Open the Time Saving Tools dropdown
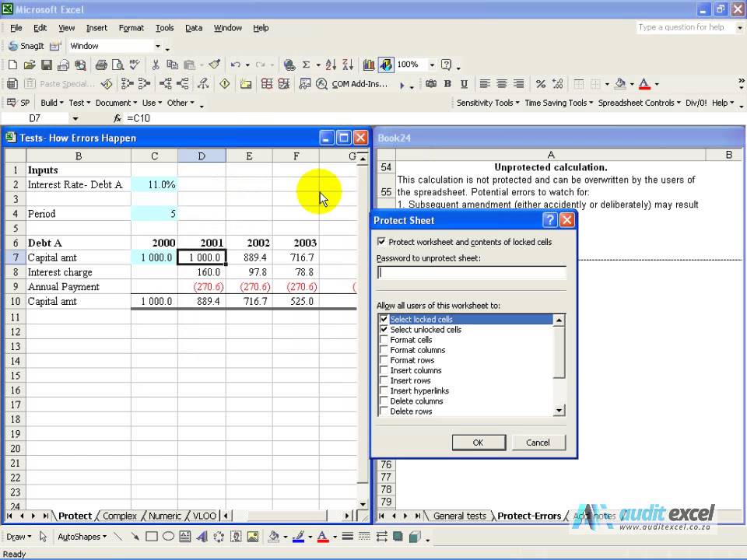 (559, 103)
